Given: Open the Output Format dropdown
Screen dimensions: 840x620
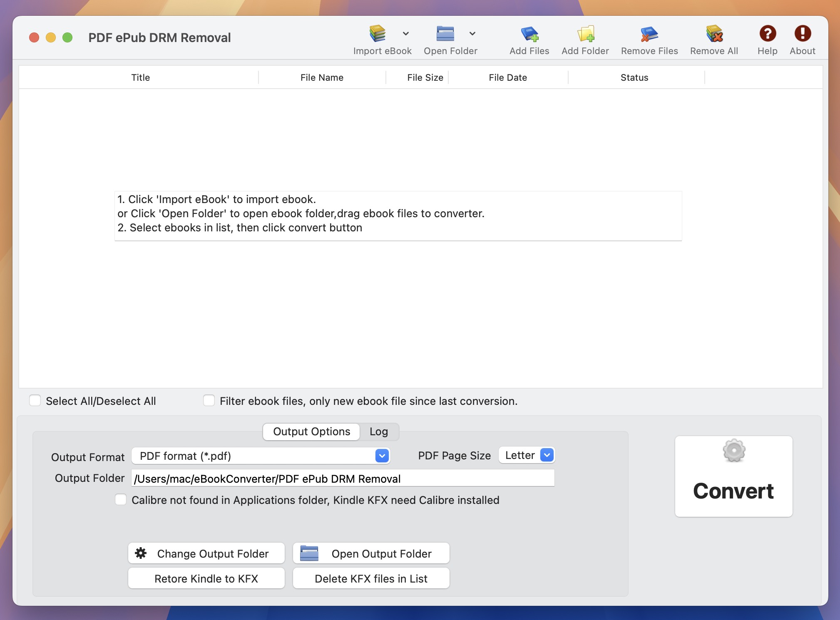Looking at the screenshot, I should 381,456.
